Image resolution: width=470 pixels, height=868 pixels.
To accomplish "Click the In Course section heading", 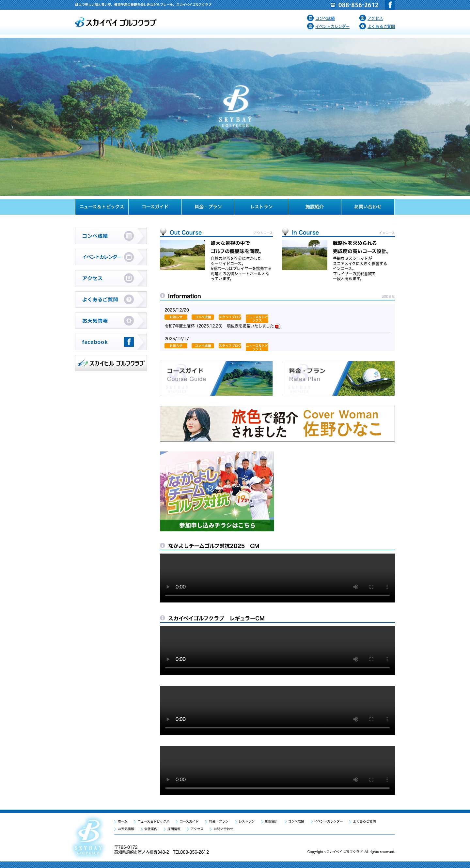I will click(x=305, y=233).
